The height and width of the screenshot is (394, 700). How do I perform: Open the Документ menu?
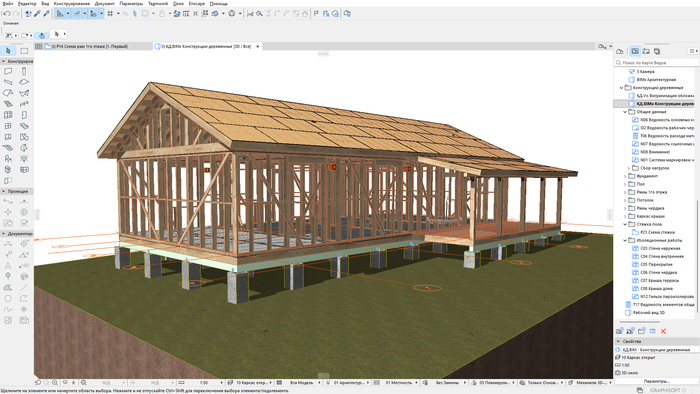click(104, 4)
